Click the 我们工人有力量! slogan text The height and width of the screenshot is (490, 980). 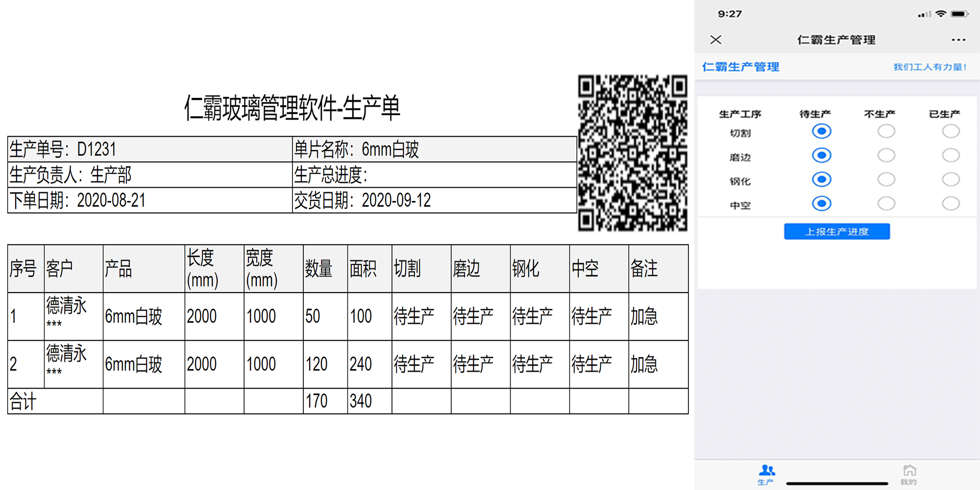pos(930,67)
